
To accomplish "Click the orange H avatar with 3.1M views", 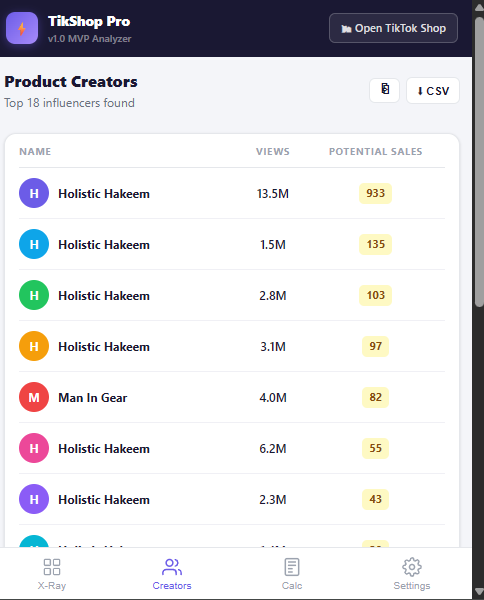I will click(x=34, y=346).
